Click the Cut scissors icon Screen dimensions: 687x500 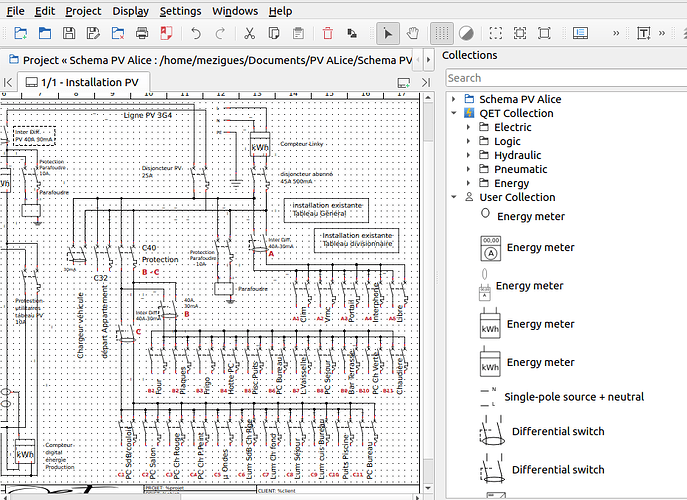(249, 33)
